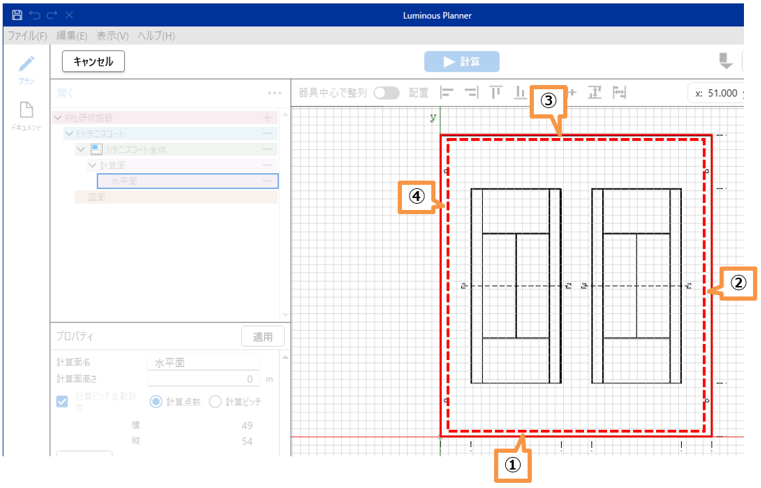Click the undo arrow icon

coord(34,17)
